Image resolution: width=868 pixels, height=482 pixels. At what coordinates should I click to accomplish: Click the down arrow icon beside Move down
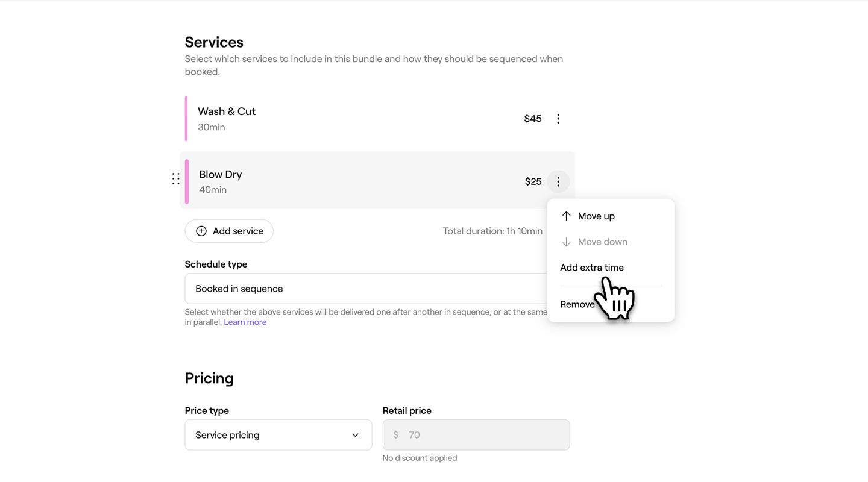[566, 242]
